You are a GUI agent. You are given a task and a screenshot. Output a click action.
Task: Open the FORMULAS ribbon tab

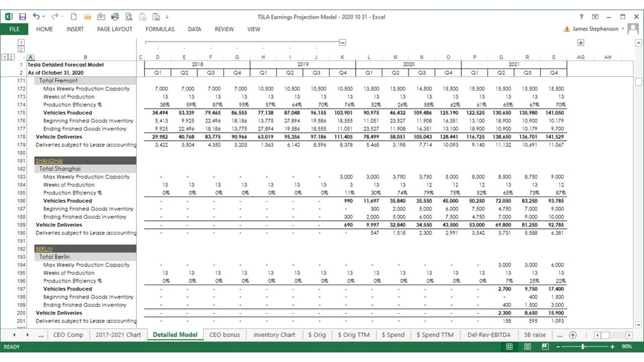(x=160, y=29)
